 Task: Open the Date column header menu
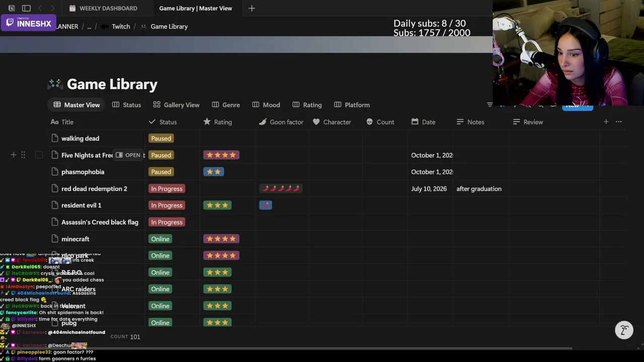click(423, 122)
